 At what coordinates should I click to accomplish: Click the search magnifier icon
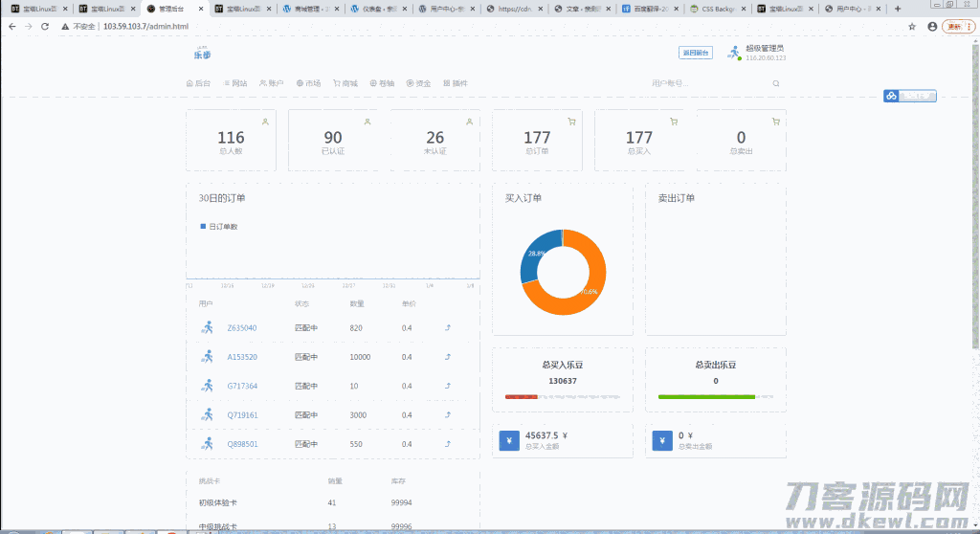776,84
